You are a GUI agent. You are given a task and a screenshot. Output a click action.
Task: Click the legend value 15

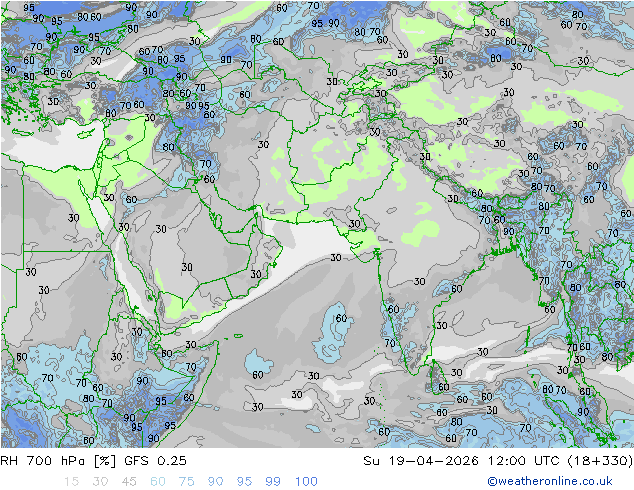click(x=71, y=481)
